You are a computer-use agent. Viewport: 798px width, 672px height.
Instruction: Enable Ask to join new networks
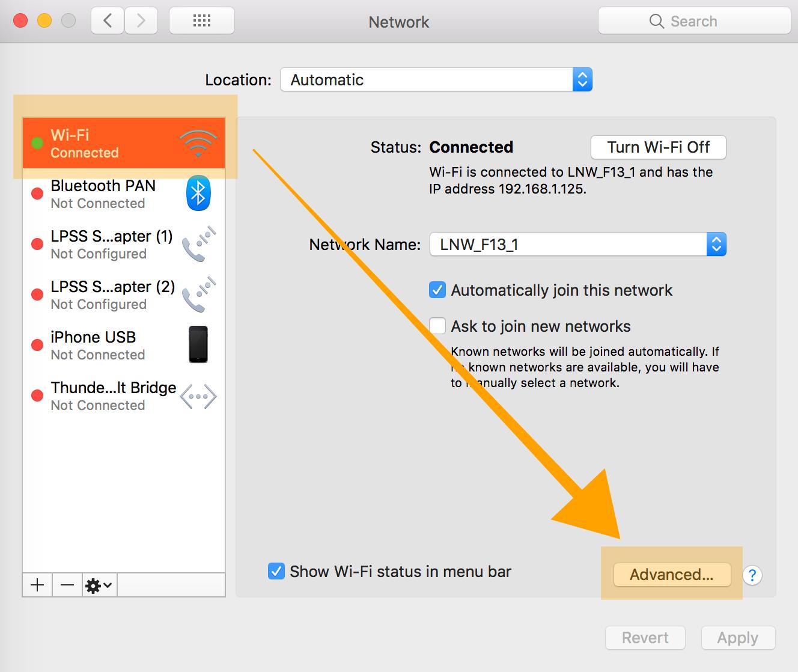(437, 326)
